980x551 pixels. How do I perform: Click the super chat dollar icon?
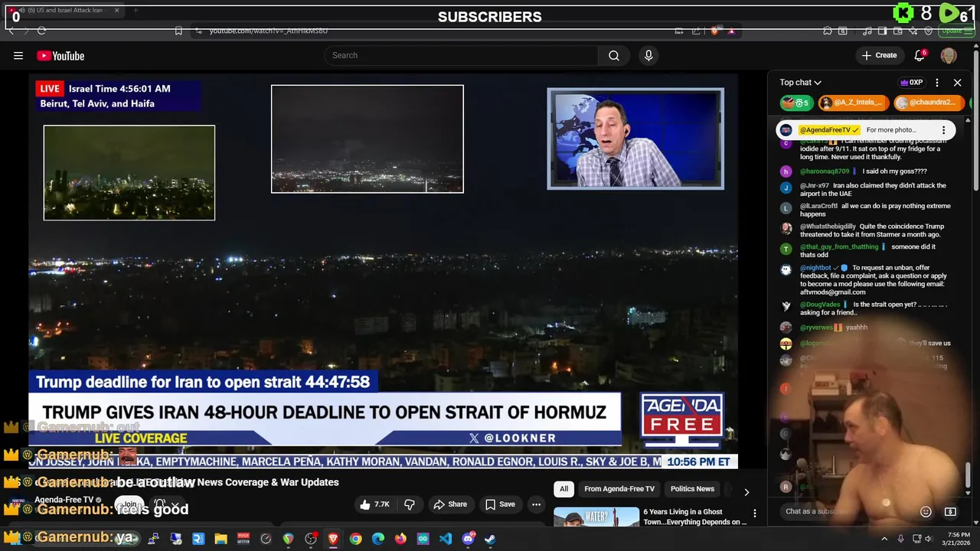point(950,511)
